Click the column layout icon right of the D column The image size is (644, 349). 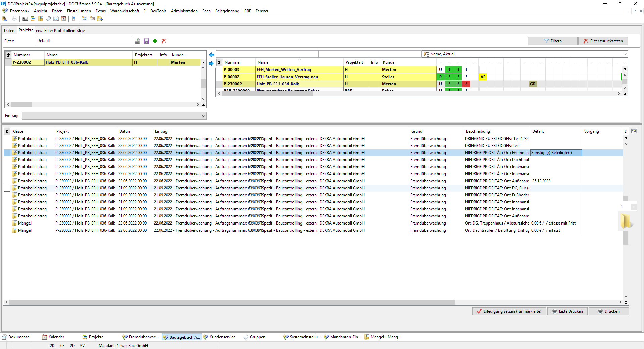coord(634,131)
